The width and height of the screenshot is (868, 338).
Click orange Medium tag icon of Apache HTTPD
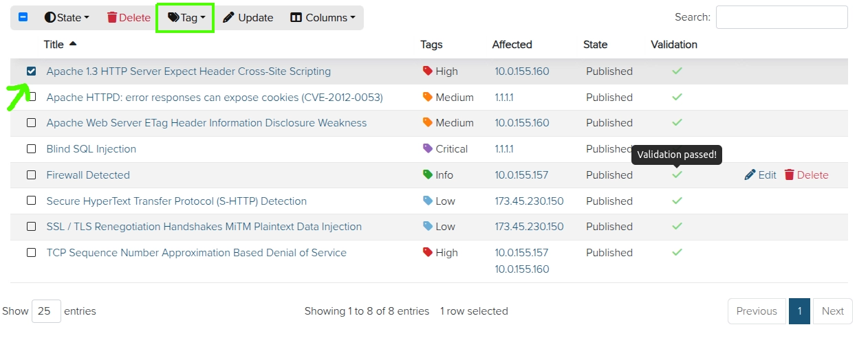427,98
